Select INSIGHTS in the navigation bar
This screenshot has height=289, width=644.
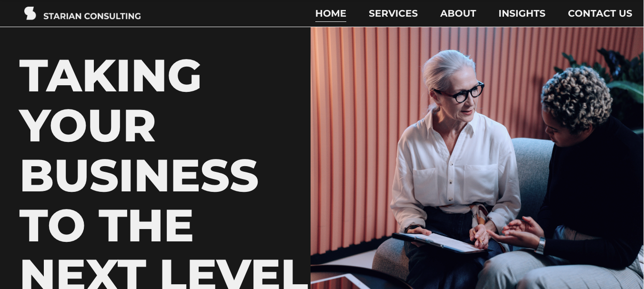[522, 13]
